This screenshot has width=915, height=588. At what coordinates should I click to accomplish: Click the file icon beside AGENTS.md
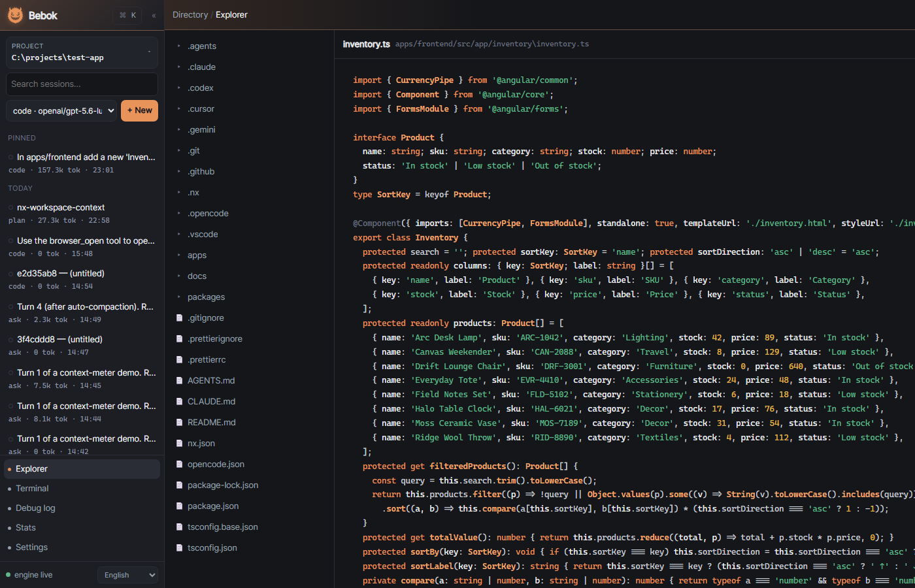click(x=179, y=381)
